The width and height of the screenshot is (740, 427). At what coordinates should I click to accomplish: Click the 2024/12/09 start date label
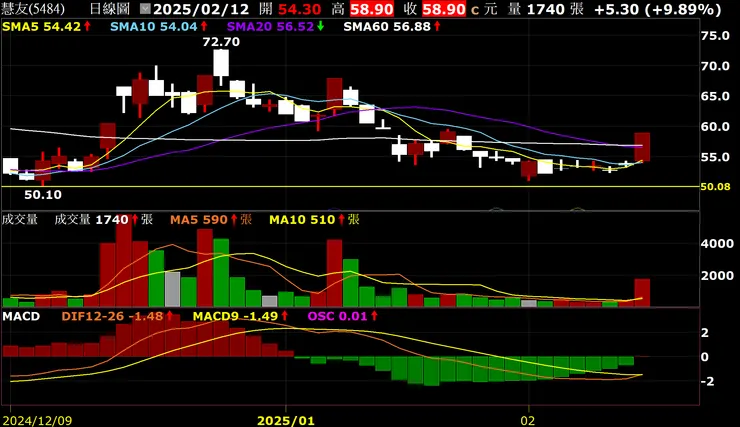(x=37, y=420)
